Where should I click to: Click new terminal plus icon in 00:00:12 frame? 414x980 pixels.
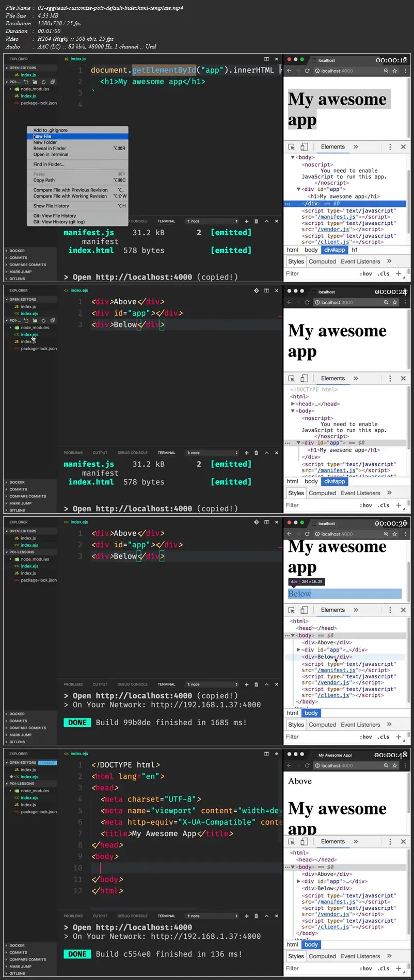click(x=246, y=221)
